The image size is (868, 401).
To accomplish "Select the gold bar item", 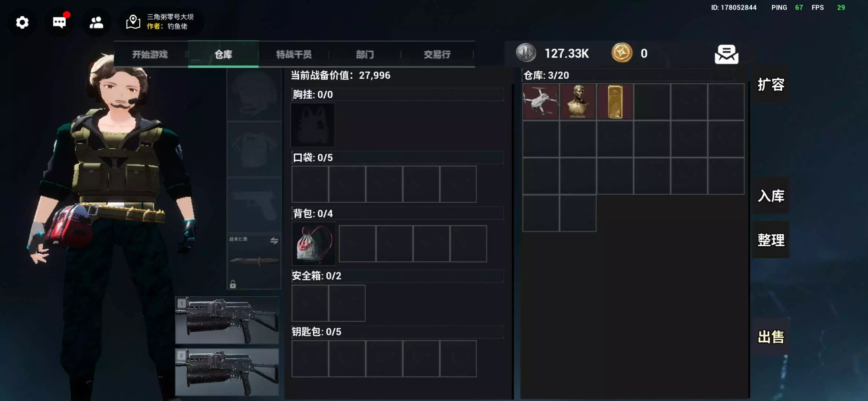I will pos(615,101).
